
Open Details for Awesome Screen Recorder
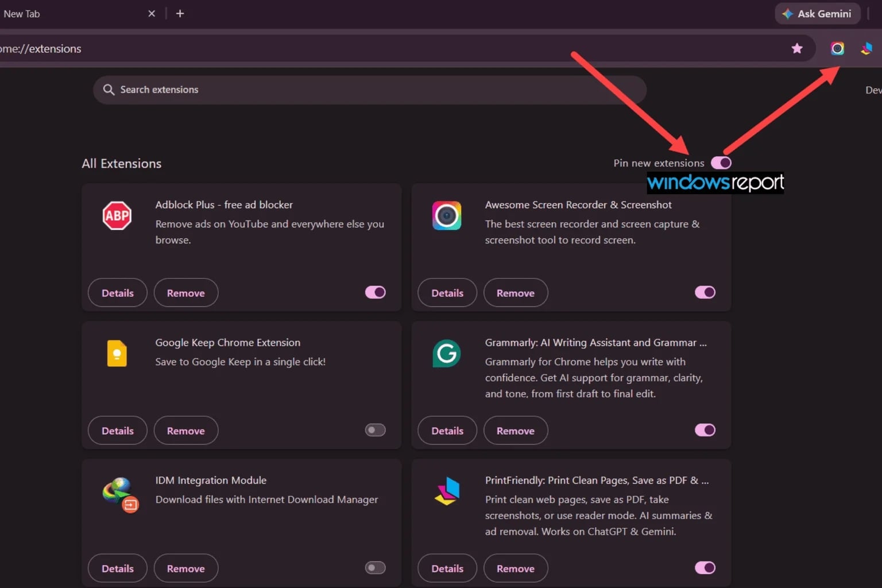coord(447,293)
